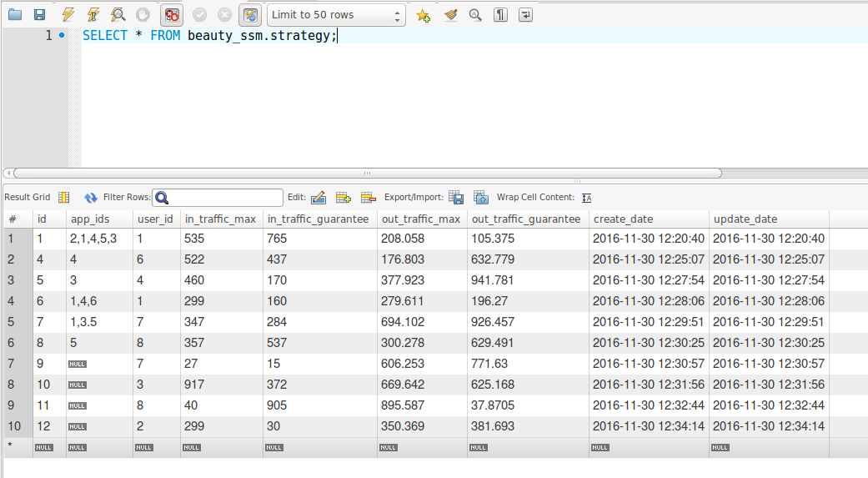Sort by the user_id column header

tap(157, 219)
